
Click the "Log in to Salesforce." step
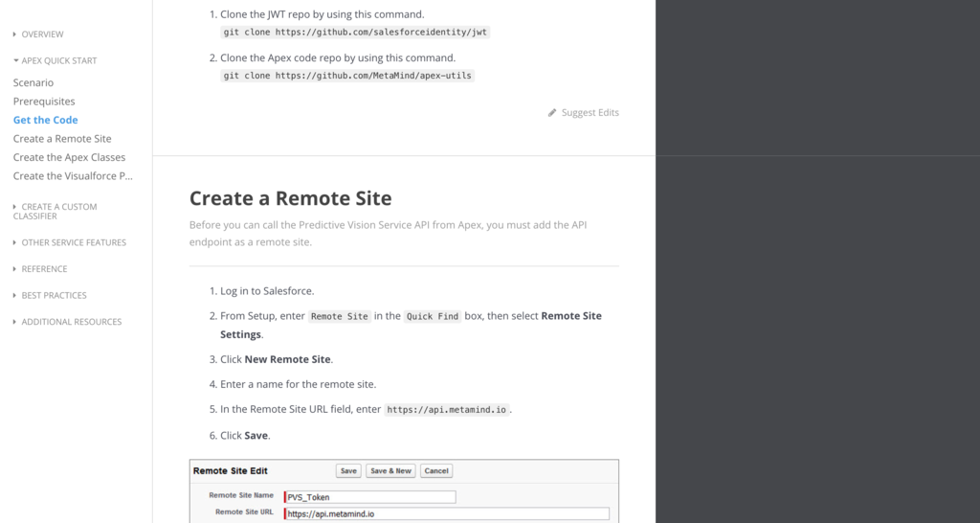[267, 291]
